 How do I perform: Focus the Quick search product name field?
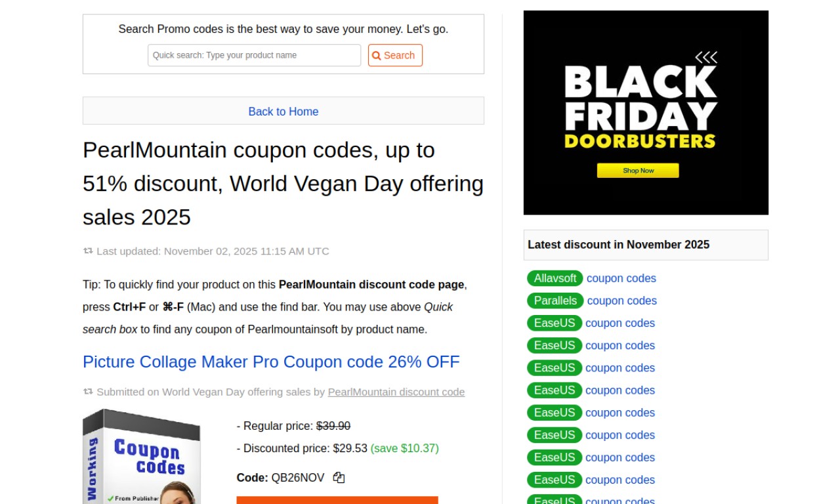pyautogui.click(x=254, y=56)
